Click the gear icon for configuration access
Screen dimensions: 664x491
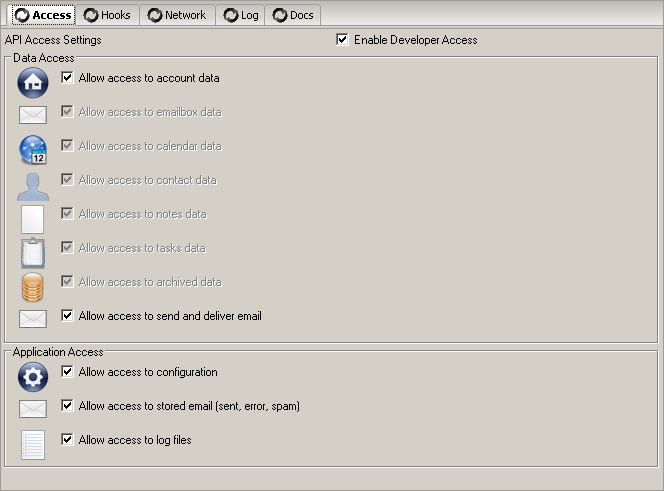(x=33, y=376)
